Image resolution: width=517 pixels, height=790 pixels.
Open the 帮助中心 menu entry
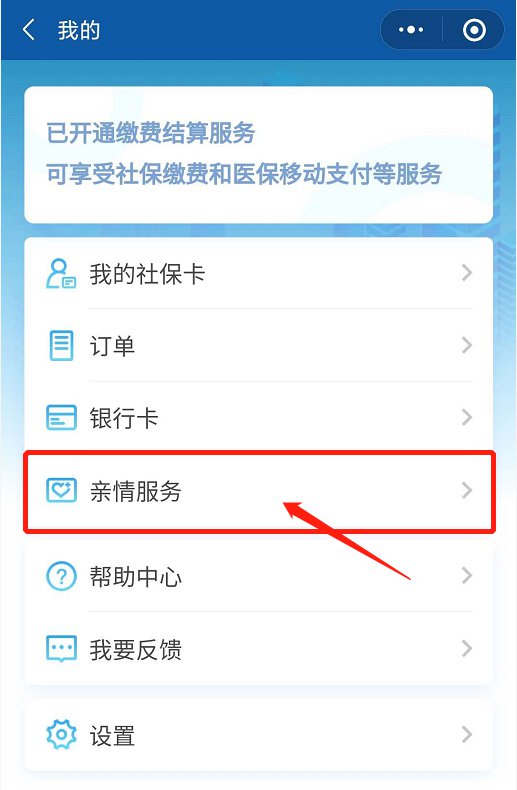pos(258,576)
